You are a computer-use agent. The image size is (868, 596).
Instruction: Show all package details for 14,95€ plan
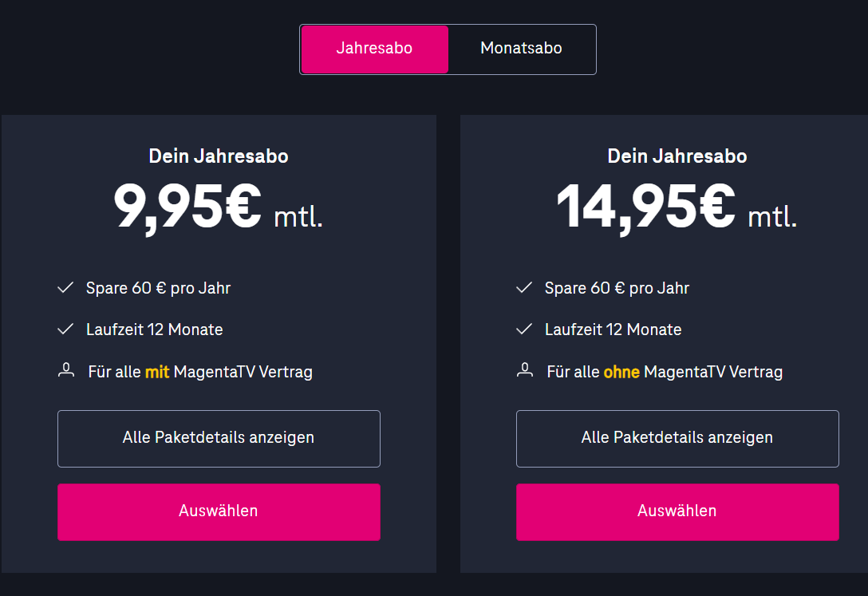tap(677, 438)
